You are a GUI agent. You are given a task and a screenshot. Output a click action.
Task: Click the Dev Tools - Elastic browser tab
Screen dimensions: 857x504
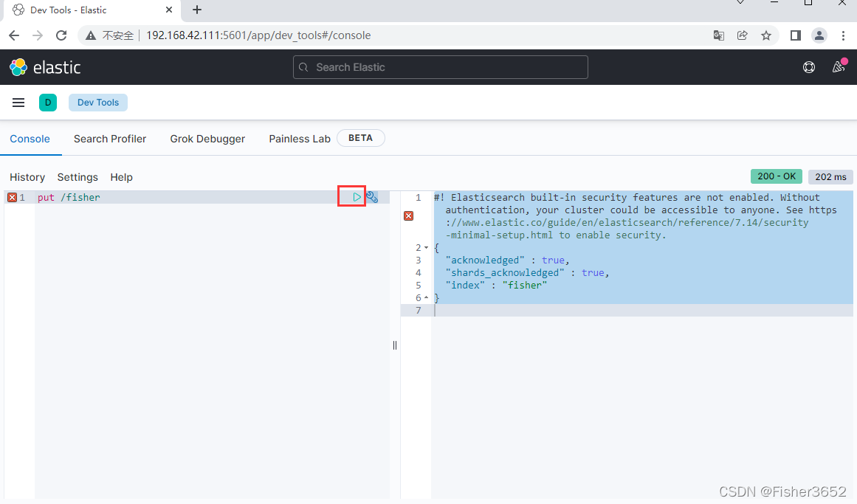90,10
